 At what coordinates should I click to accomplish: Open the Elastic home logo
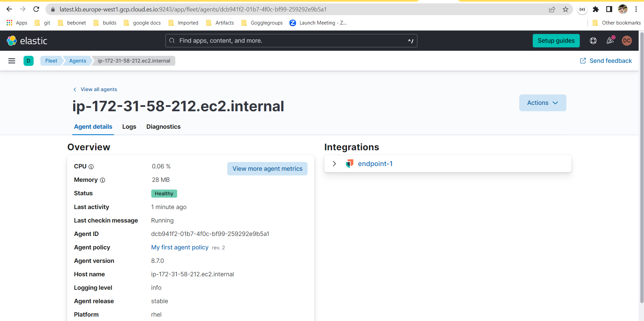pyautogui.click(x=27, y=40)
